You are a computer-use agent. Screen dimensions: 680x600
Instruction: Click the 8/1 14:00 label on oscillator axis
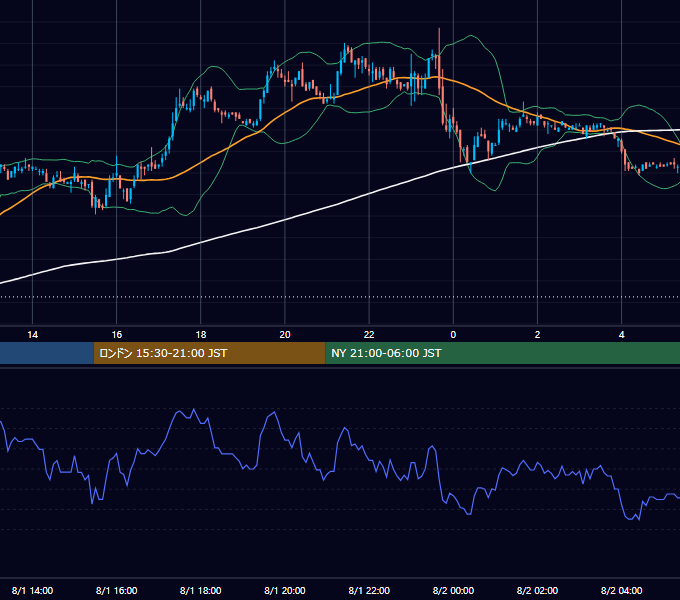[33, 590]
